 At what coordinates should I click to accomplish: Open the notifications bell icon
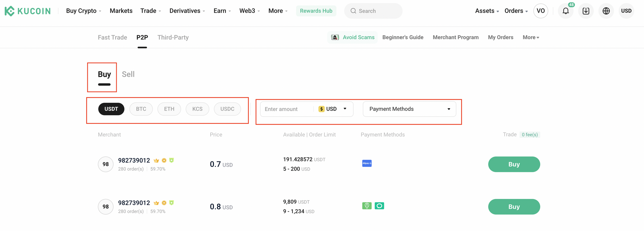pyautogui.click(x=566, y=11)
